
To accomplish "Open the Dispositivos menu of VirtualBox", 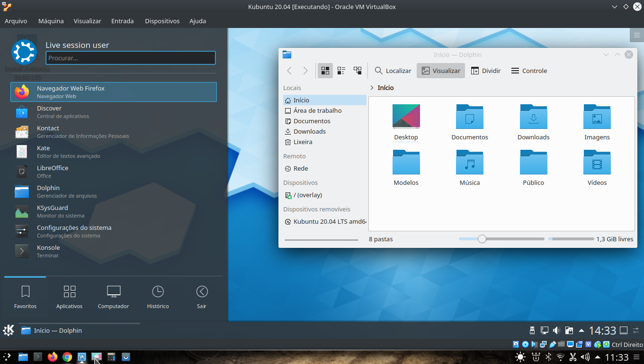I will 162,21.
